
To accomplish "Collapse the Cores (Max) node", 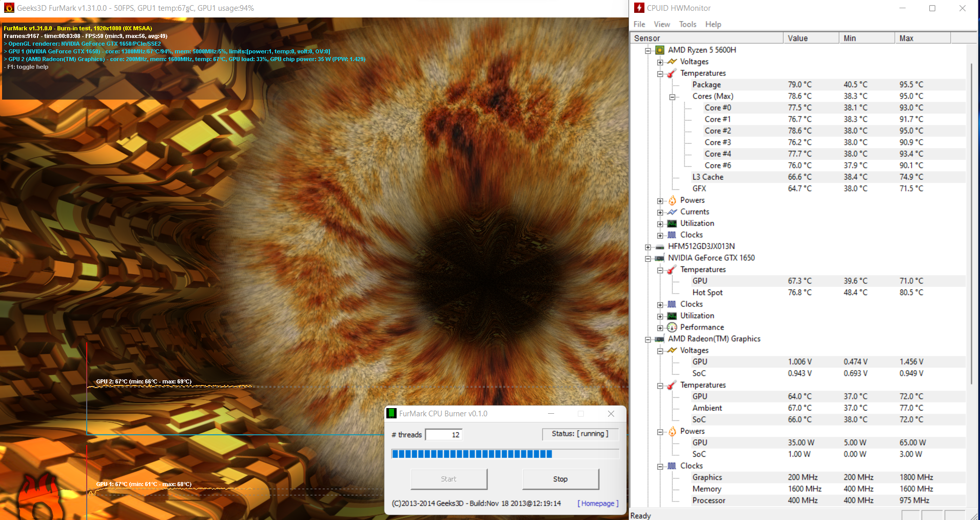I will coord(672,97).
